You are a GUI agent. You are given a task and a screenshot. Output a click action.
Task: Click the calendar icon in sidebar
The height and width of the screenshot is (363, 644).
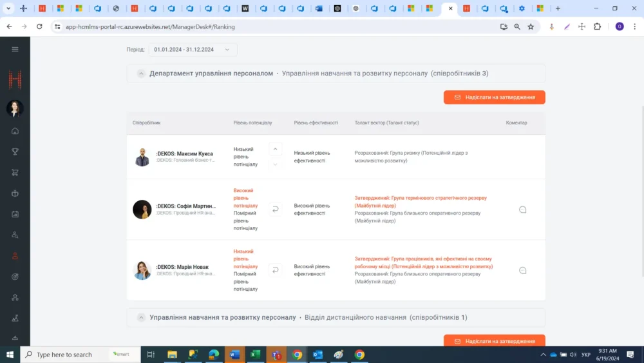[x=15, y=214]
